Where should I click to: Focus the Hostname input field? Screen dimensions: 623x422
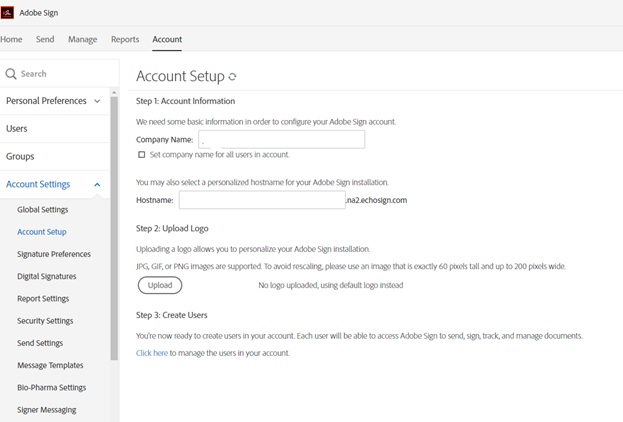coord(261,200)
